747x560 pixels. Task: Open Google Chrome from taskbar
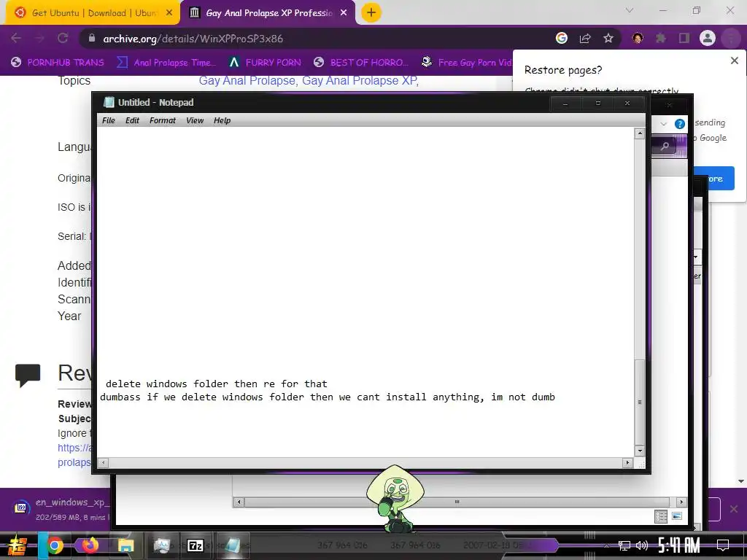click(x=55, y=545)
